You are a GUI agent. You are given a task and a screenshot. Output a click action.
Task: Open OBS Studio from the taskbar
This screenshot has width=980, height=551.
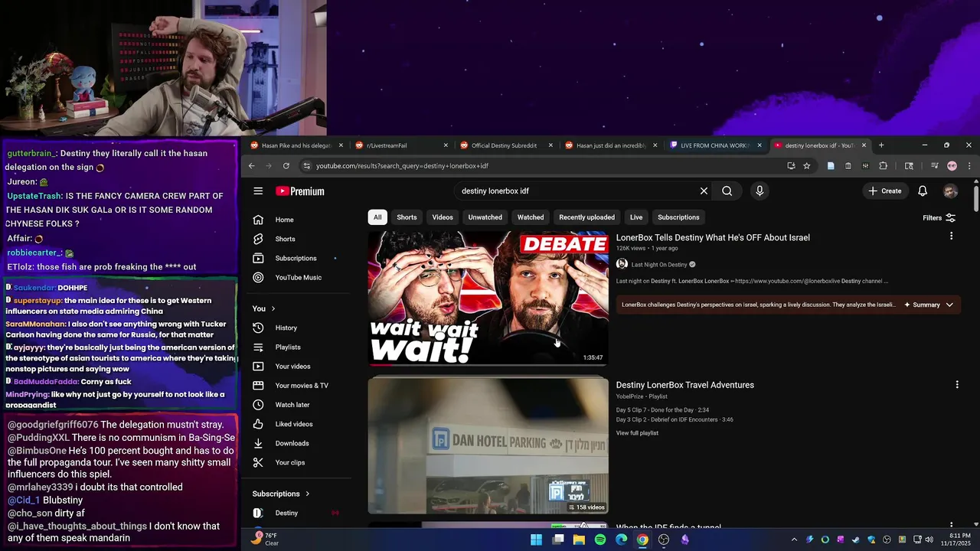point(664,540)
